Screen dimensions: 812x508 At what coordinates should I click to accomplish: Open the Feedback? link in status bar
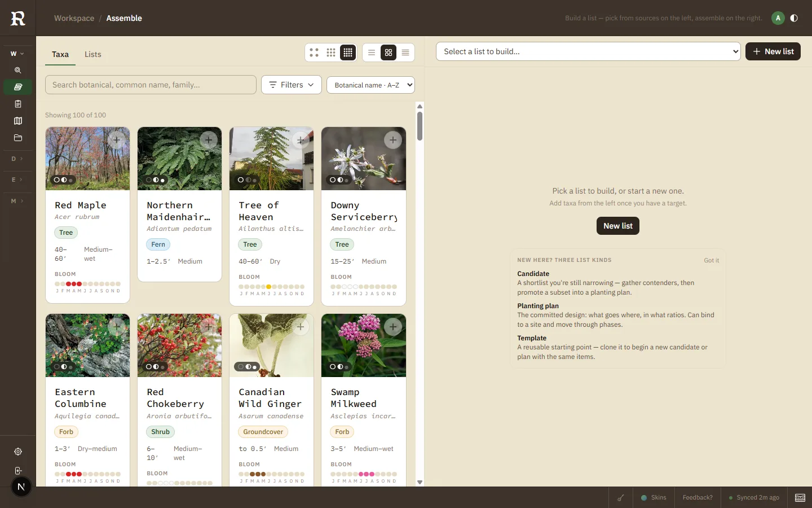(x=698, y=497)
